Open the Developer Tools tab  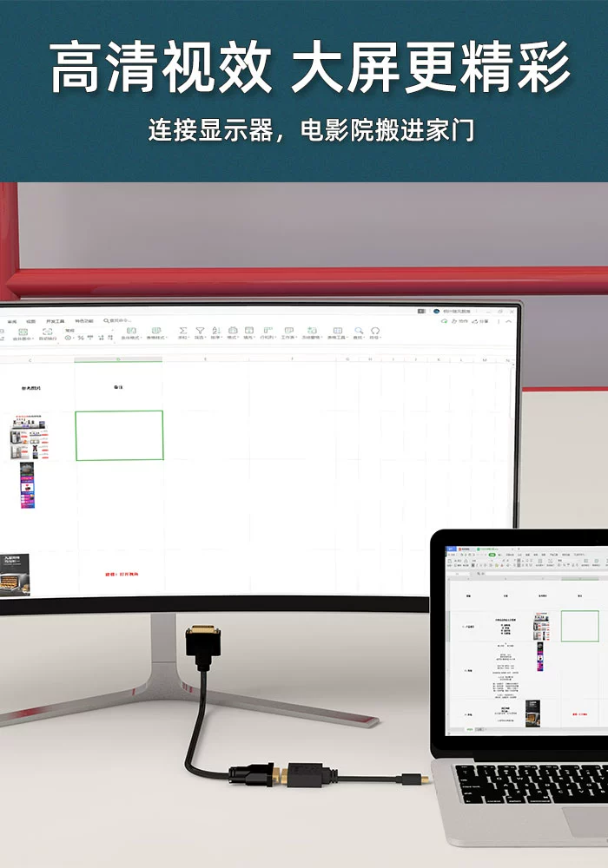tap(55, 321)
